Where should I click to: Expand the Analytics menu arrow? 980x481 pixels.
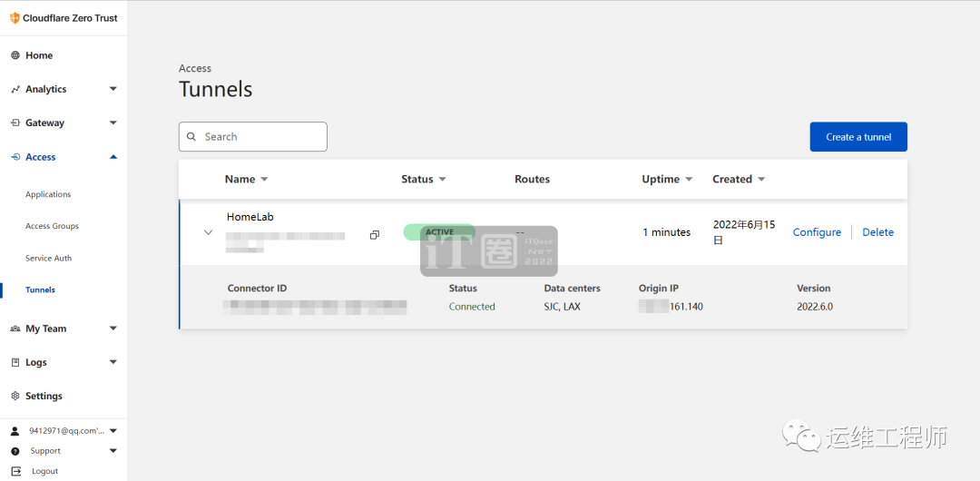(x=113, y=90)
